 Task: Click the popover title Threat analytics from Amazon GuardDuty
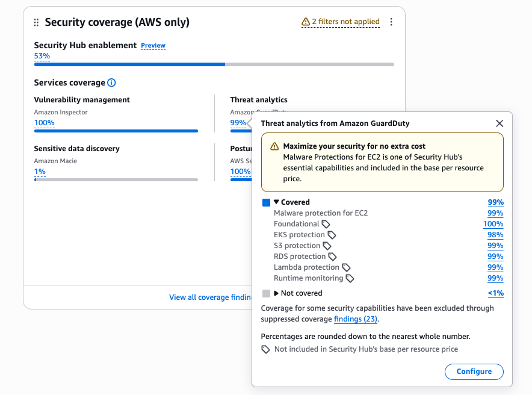click(x=335, y=123)
